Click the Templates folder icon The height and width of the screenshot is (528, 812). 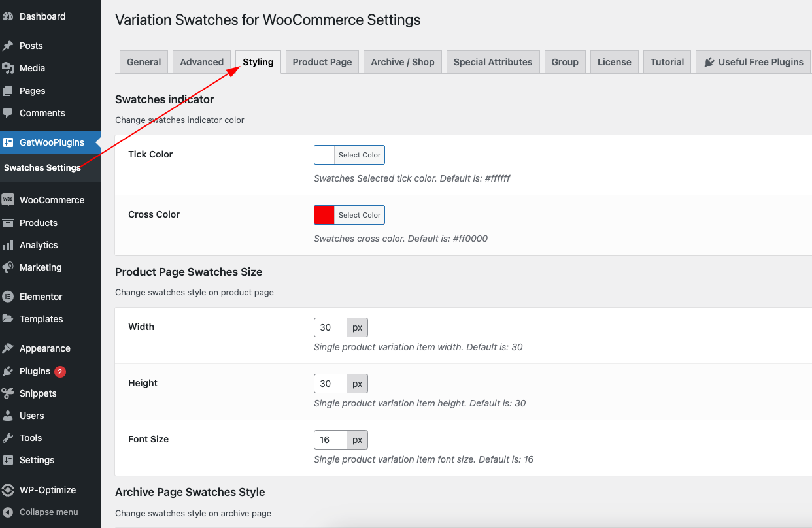tap(8, 319)
